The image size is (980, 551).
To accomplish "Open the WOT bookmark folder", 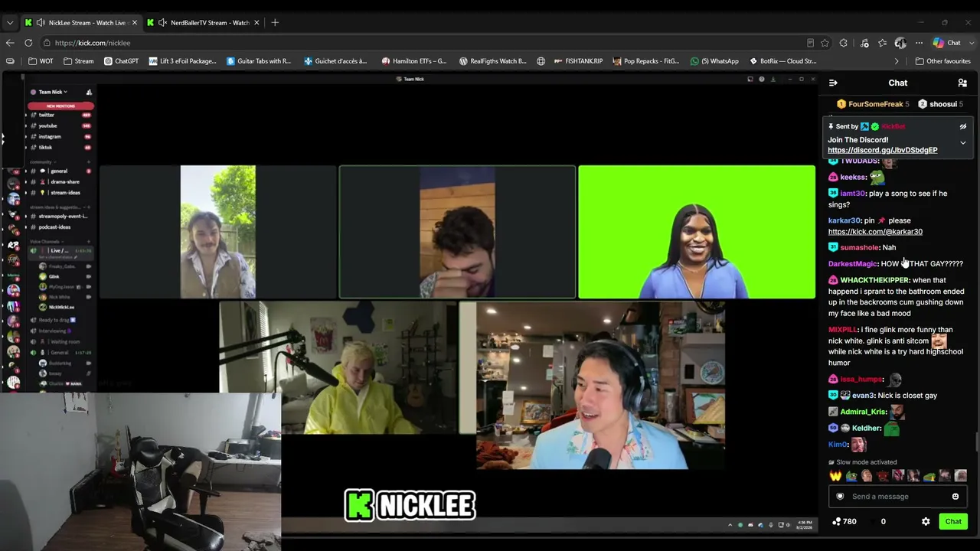I will 41,61.
